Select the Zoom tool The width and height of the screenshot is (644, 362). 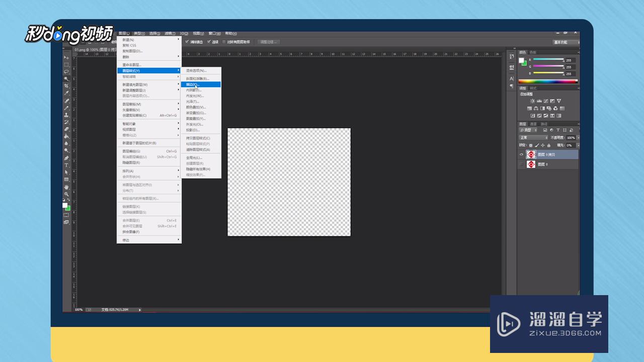[66, 194]
